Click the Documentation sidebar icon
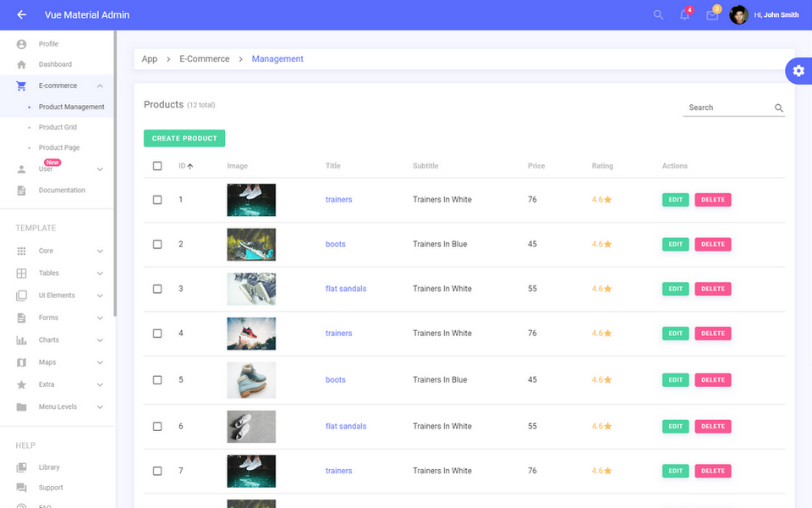This screenshot has height=508, width=812. pos(20,190)
